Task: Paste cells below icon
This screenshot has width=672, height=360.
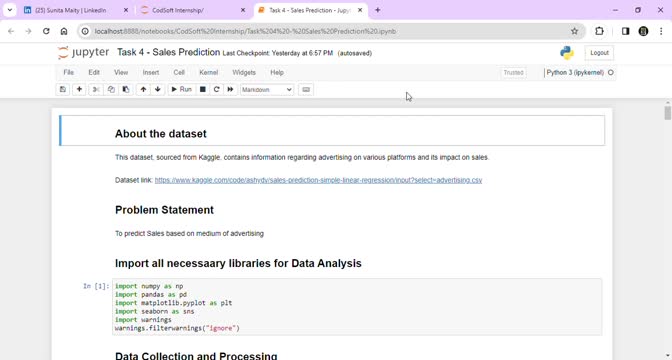Action: point(126,90)
